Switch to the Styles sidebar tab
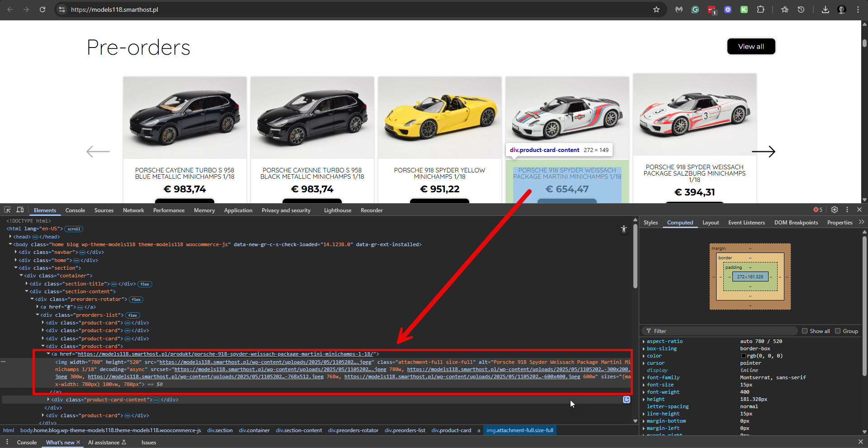This screenshot has height=448, width=868. click(x=651, y=223)
